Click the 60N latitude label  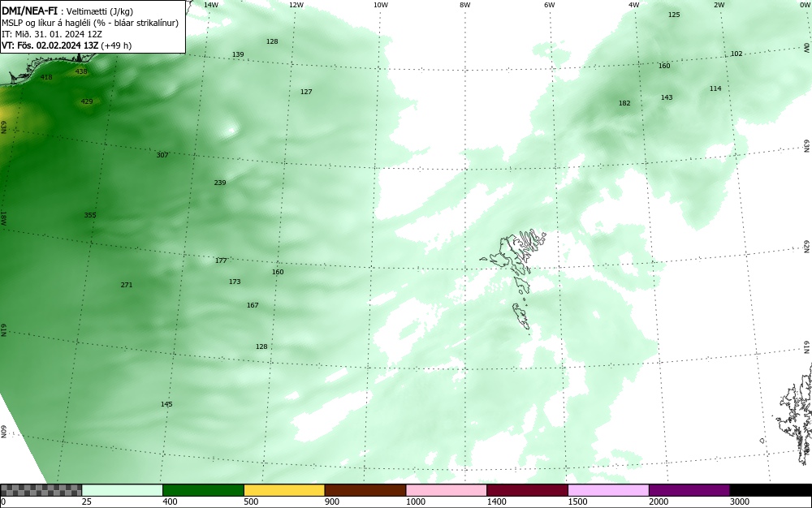3,432
